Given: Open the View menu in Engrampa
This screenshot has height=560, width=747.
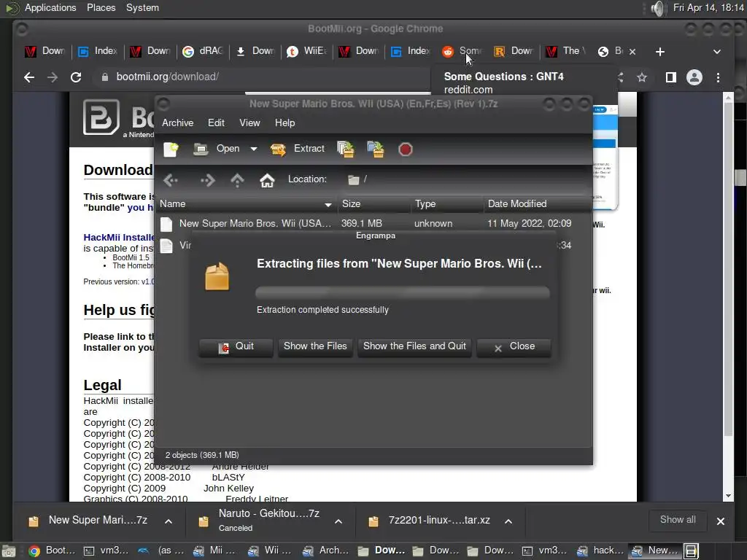Looking at the screenshot, I should coord(249,122).
